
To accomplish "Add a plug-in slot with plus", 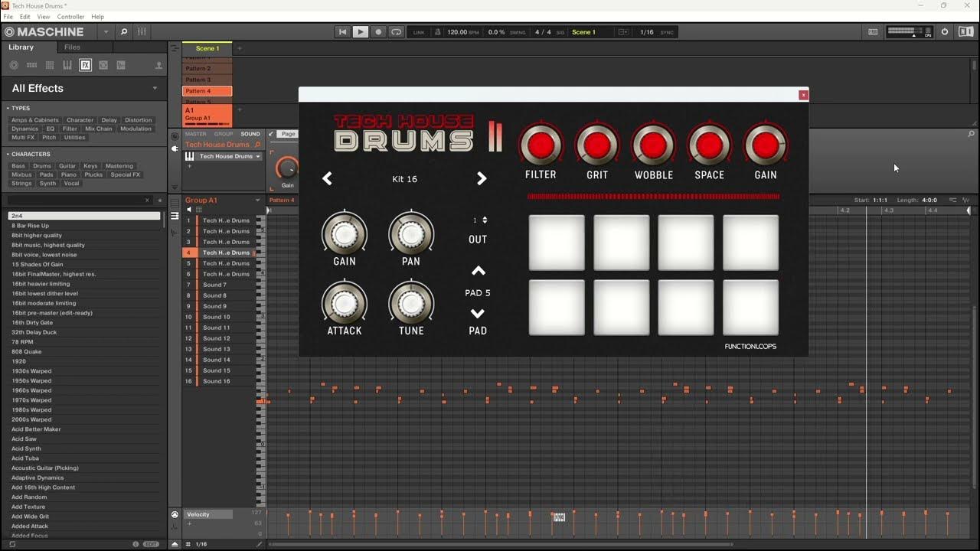I will [189, 166].
